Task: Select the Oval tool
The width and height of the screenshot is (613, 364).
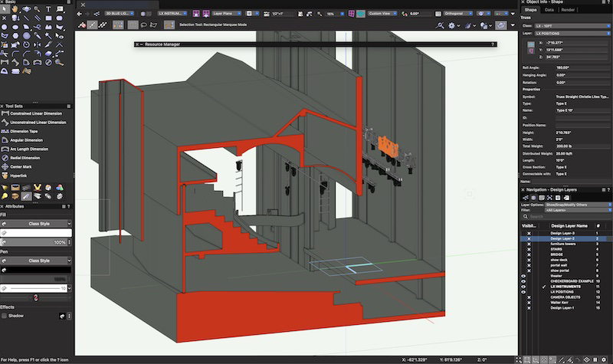Action: [15, 27]
